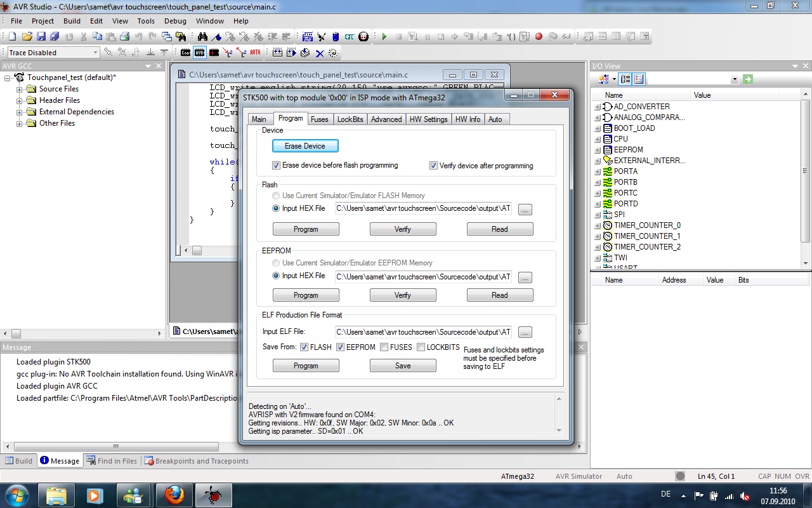This screenshot has height=508, width=812.
Task: Click the Print toolbar icon
Action: (x=124, y=37)
